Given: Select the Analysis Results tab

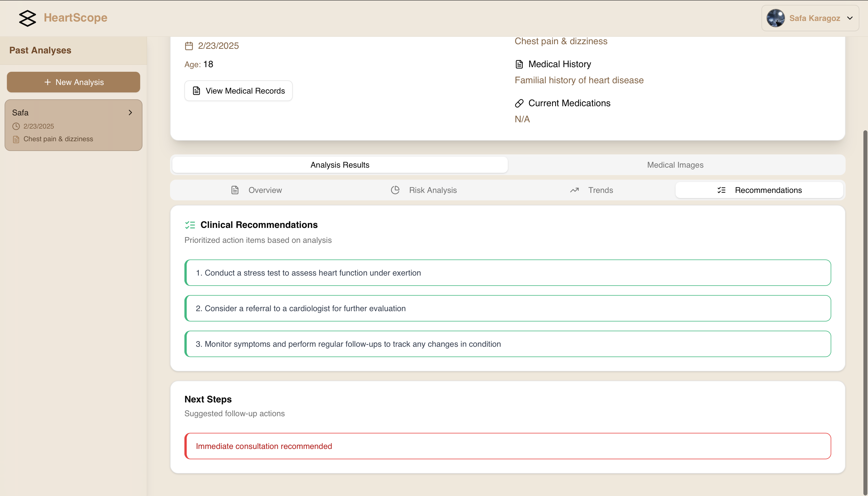Looking at the screenshot, I should [340, 165].
